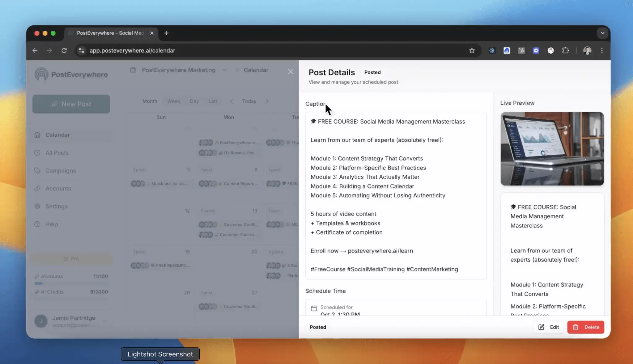633x364 pixels.
Task: Open Calendar in the sidebar
Action: point(71,135)
